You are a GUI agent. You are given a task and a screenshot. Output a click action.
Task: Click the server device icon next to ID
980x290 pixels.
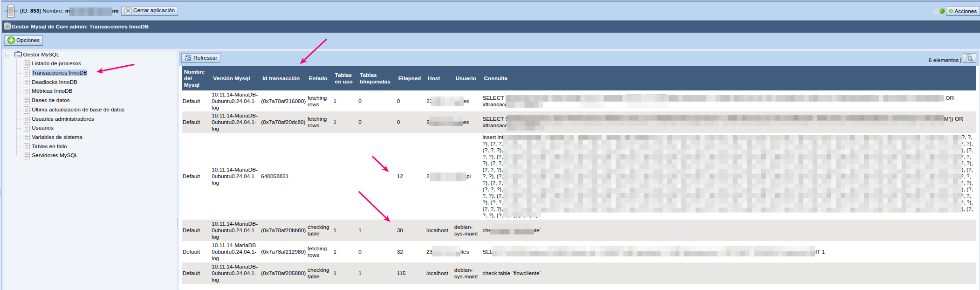(10, 11)
